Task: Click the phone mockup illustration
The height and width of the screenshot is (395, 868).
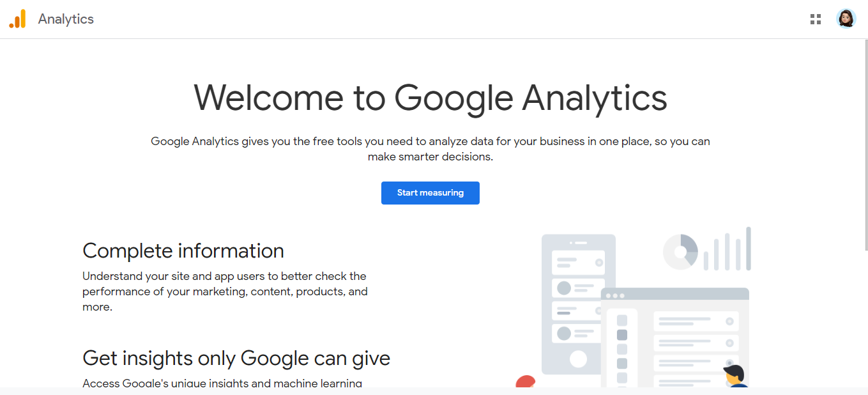Action: 579,304
